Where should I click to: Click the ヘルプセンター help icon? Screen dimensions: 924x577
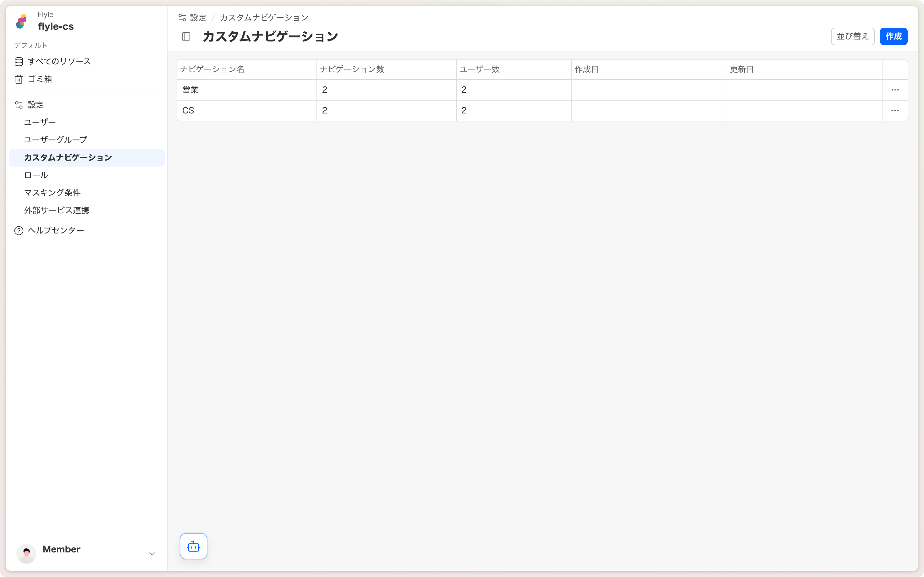pos(19,230)
